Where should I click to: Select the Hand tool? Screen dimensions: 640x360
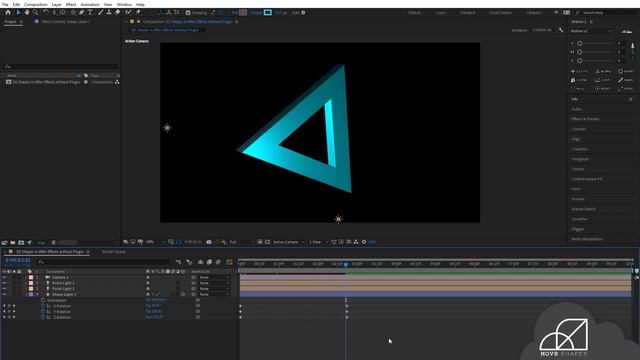pos(27,13)
